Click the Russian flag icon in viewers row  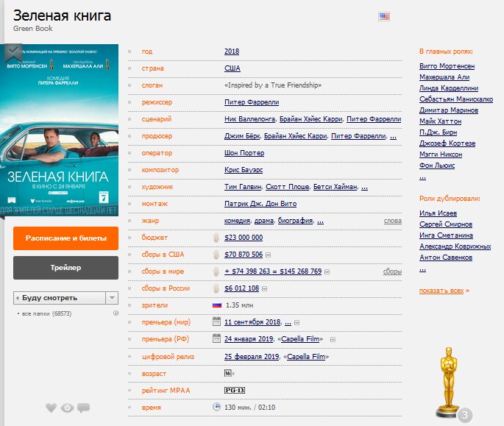217,305
